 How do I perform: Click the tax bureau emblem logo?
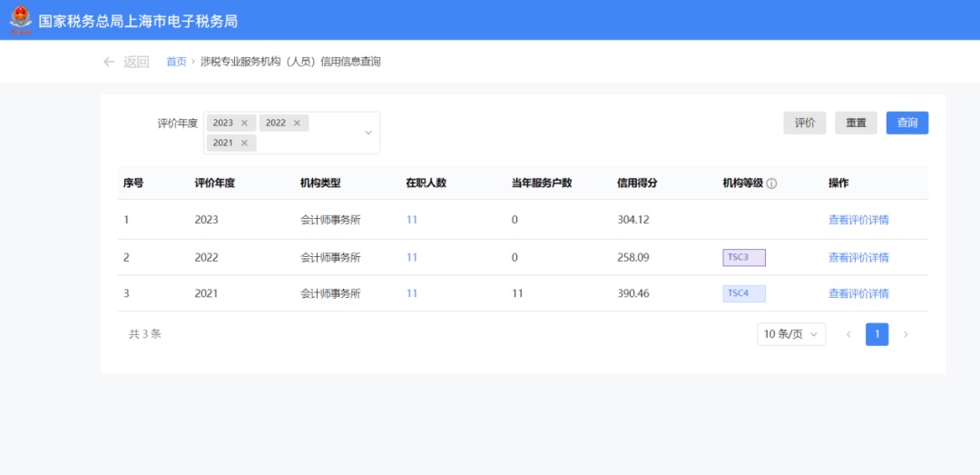click(19, 20)
